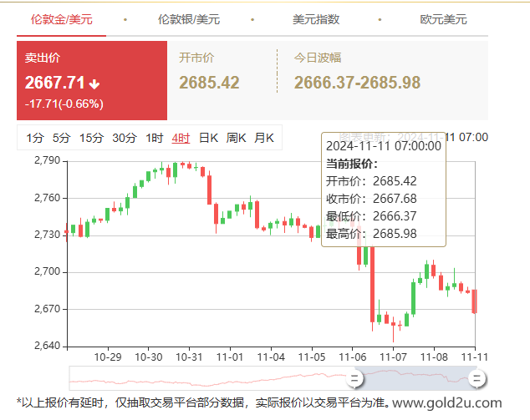The image size is (530, 420).
Task: Choose the 5分 chart interval
Action: click(x=62, y=138)
